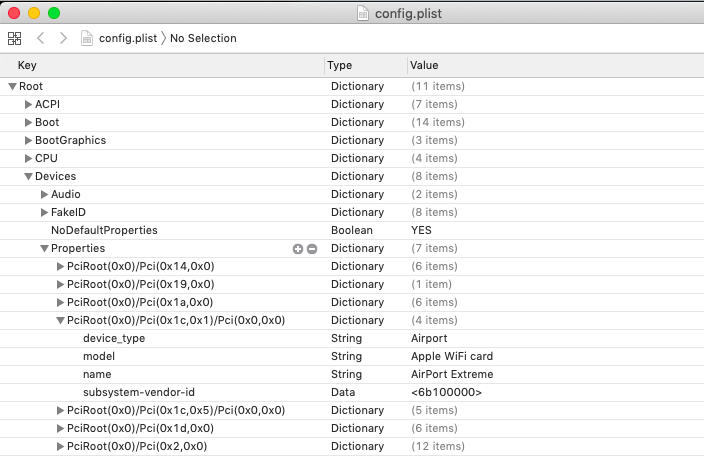Expand the BootGraphics dictionary

[28, 140]
